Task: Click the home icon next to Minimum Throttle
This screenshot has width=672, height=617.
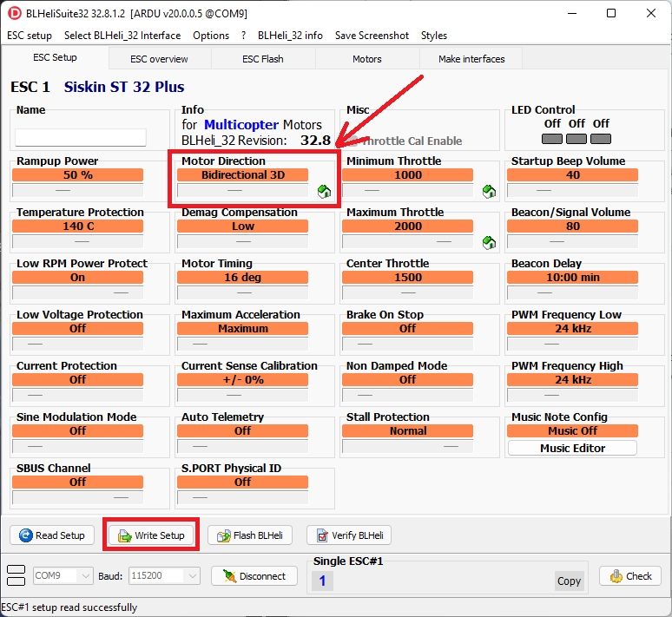Action: click(489, 191)
